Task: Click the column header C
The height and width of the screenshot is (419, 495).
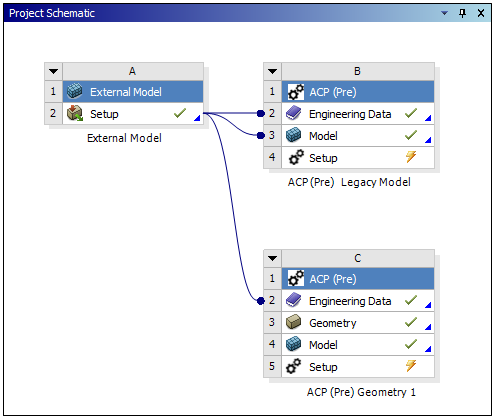Action: coord(358,258)
